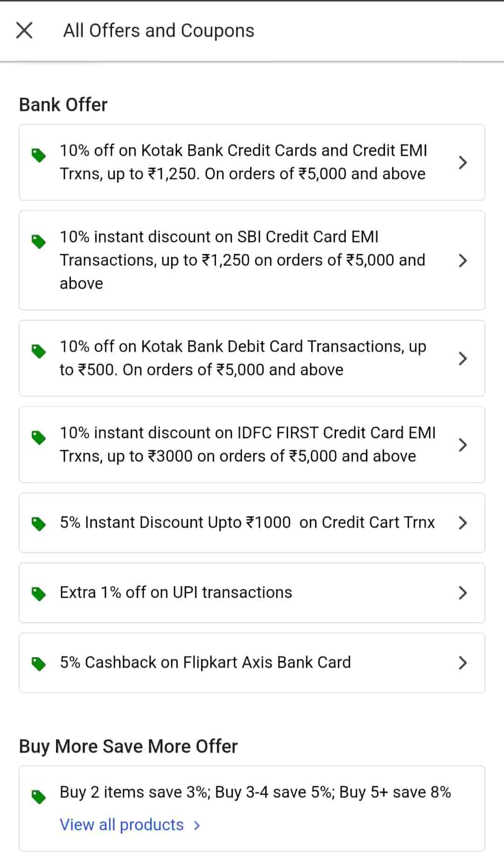504x861 pixels.
Task: Click green tag icon beside Kotak Credit Cards offer
Action: point(38,155)
